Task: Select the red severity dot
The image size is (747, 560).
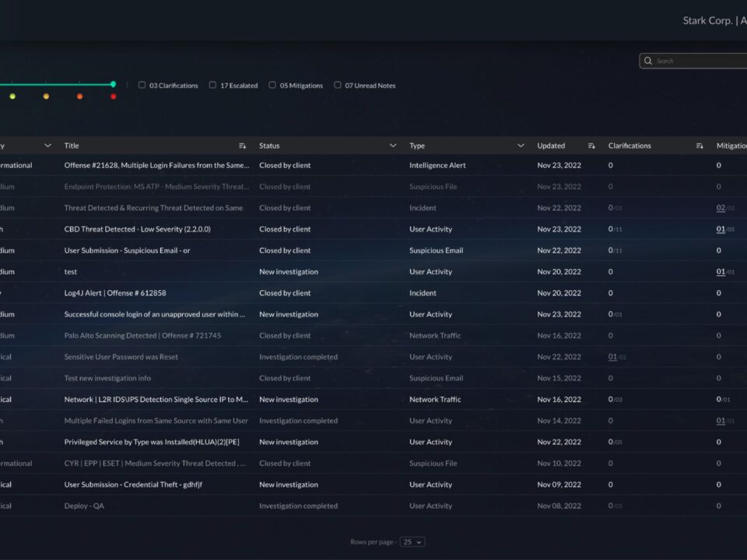Action: pyautogui.click(x=114, y=96)
